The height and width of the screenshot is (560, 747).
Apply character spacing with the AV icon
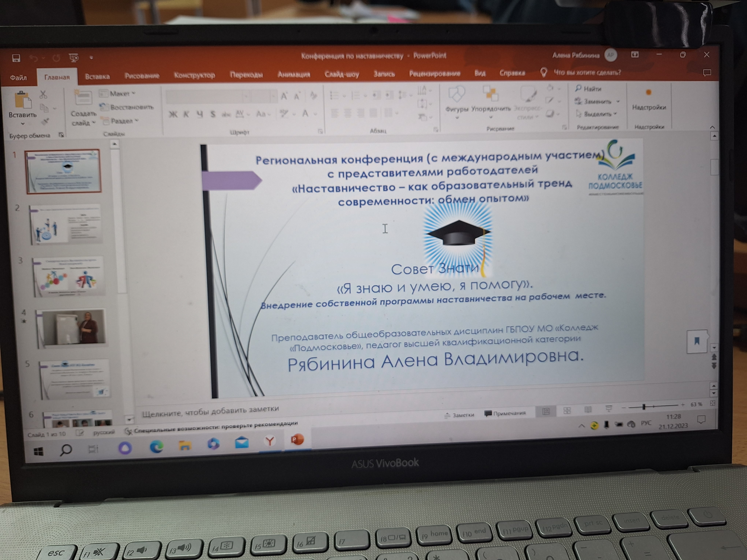pos(240,114)
